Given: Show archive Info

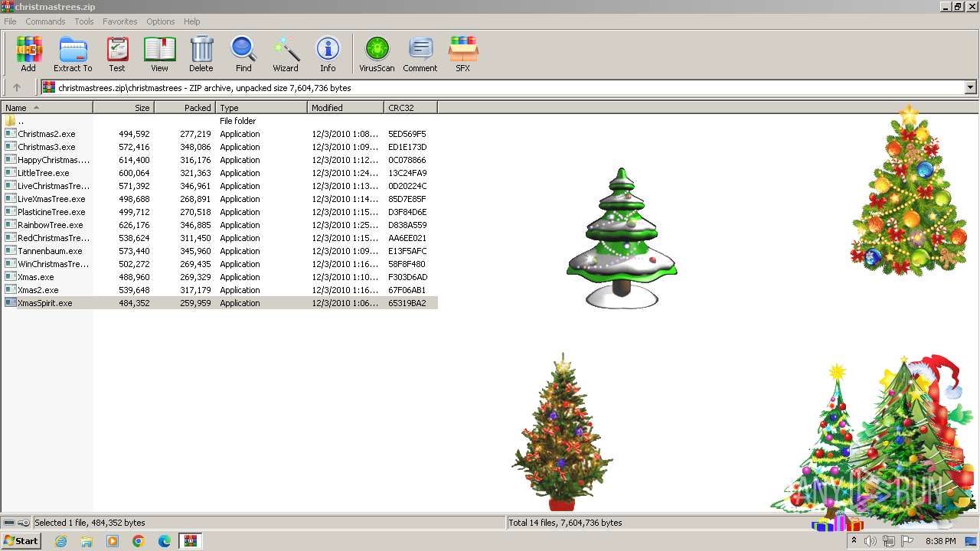Looking at the screenshot, I should [x=328, y=54].
